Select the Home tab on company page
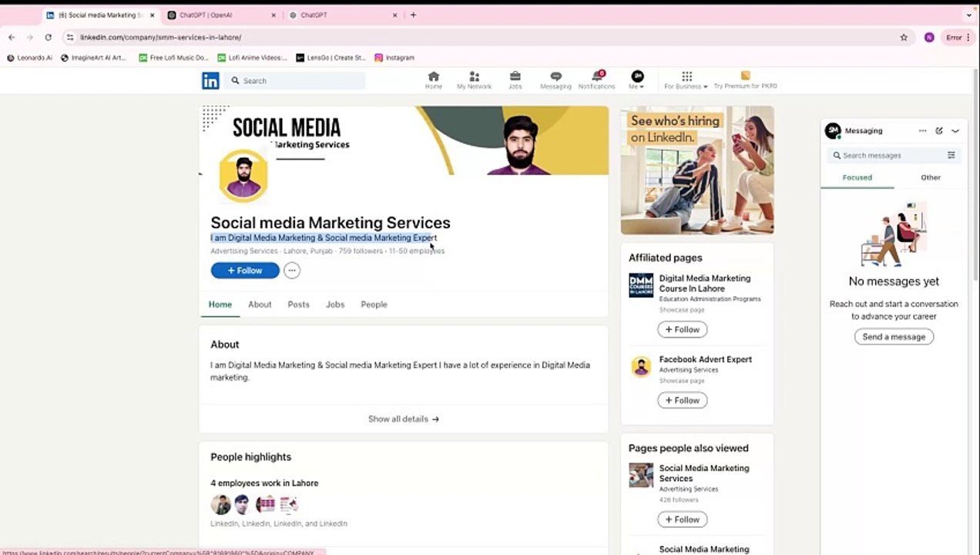This screenshot has height=555, width=980. pos(220,304)
